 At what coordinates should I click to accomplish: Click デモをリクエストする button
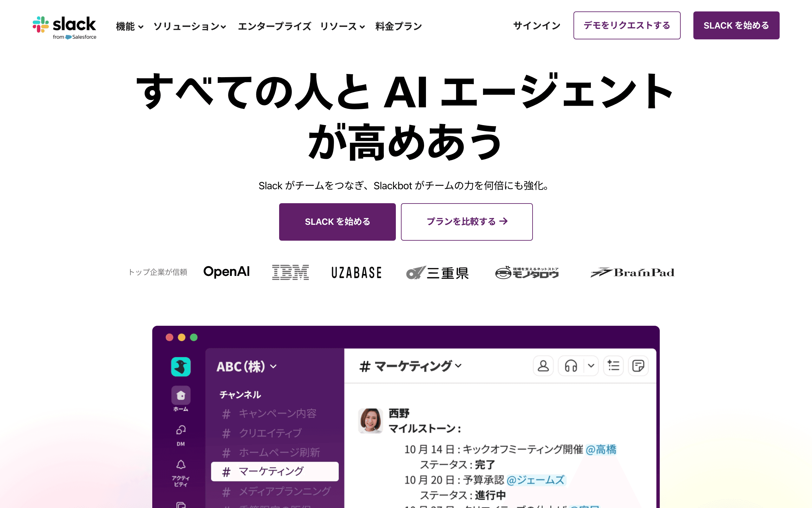coord(627,25)
